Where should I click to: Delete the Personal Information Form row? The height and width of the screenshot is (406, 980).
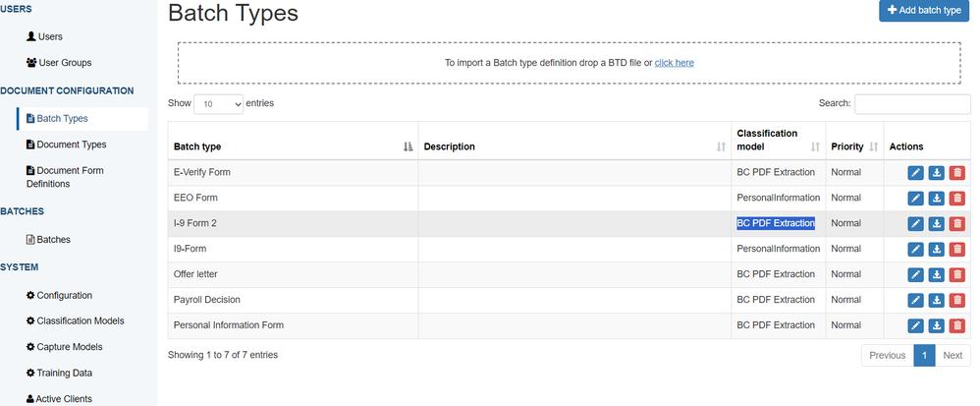957,326
